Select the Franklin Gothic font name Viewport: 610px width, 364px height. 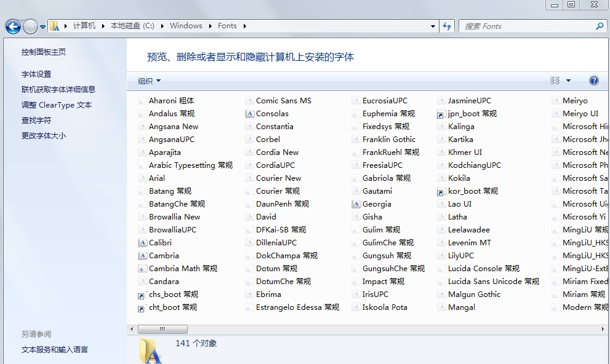tap(389, 139)
